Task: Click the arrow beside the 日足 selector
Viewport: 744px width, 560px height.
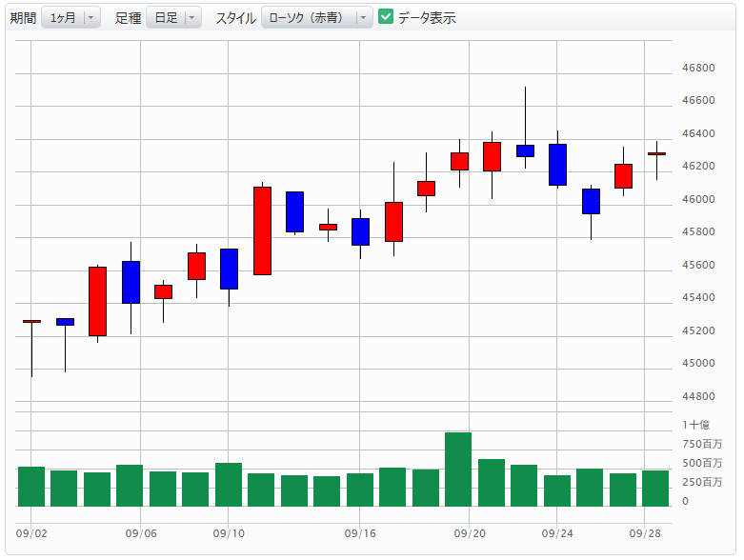Action: click(x=191, y=18)
